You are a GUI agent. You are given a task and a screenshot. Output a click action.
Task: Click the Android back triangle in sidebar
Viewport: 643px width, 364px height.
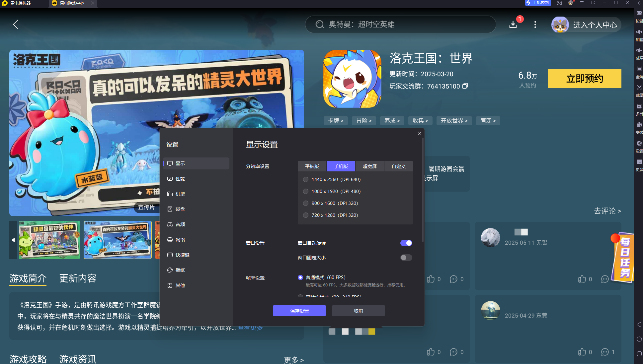click(639, 325)
